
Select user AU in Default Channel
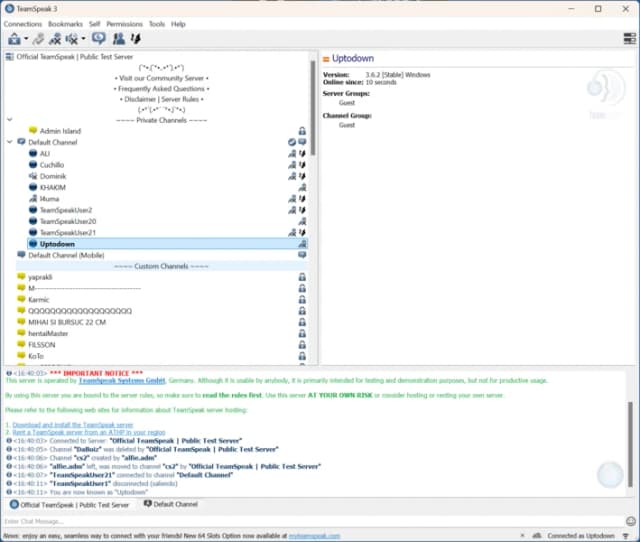point(45,153)
